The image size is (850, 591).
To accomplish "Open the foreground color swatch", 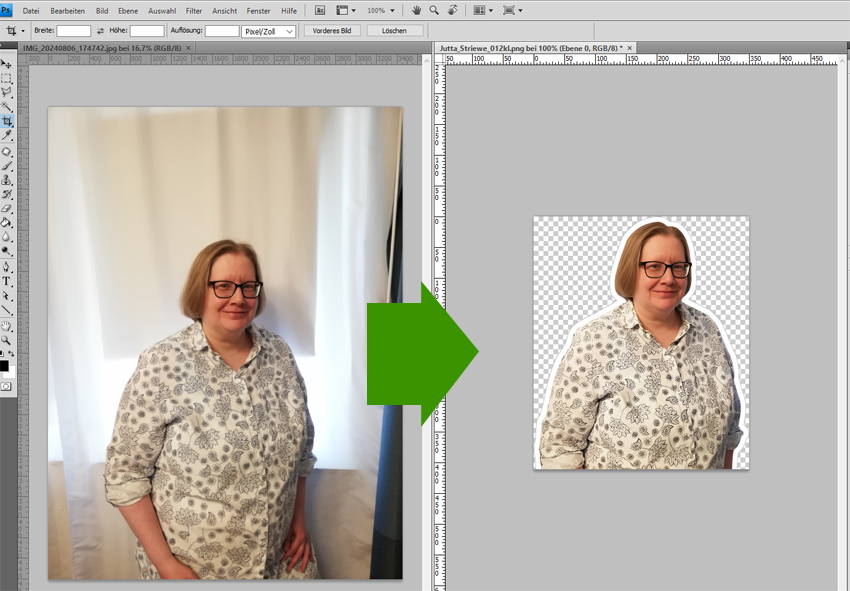I will pos(4,366).
